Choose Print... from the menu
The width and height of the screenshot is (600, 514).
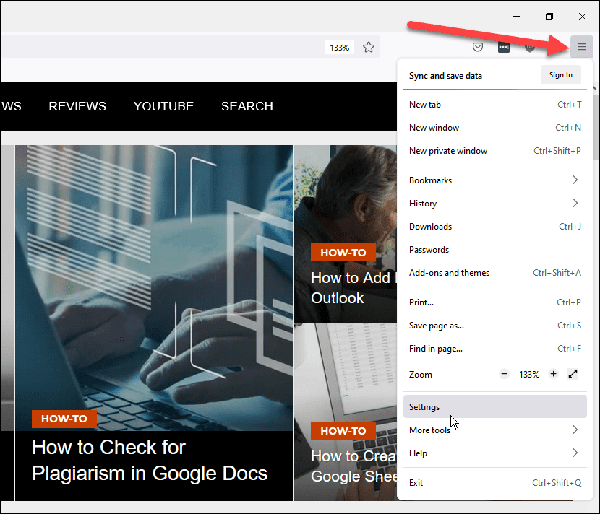coord(495,302)
